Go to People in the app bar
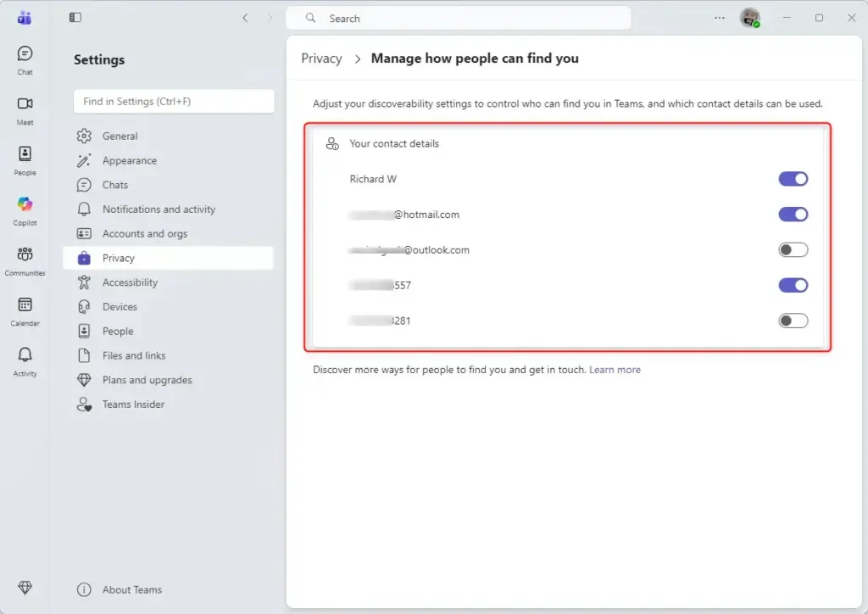Viewport: 868px width, 614px height. click(x=25, y=160)
